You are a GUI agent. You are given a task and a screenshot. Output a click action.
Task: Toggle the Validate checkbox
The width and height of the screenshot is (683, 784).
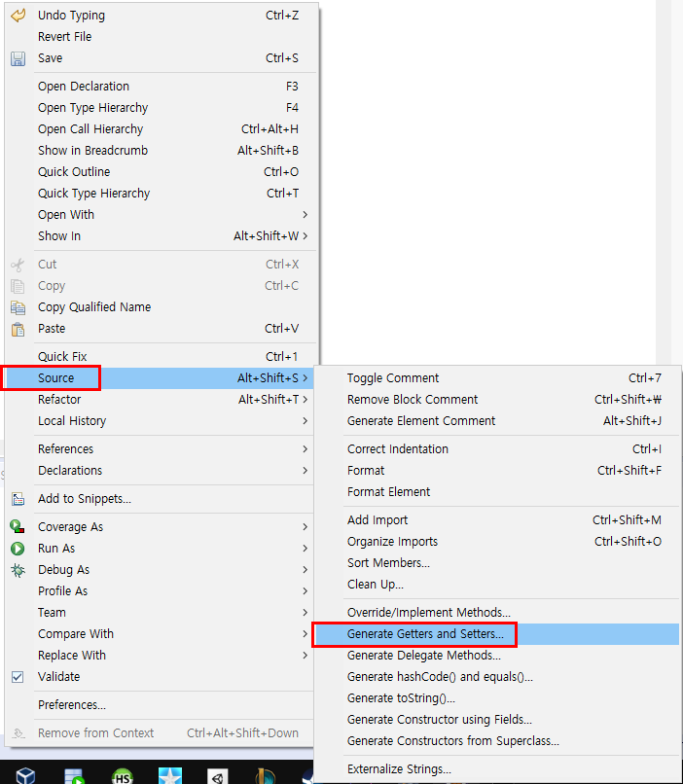coord(18,677)
